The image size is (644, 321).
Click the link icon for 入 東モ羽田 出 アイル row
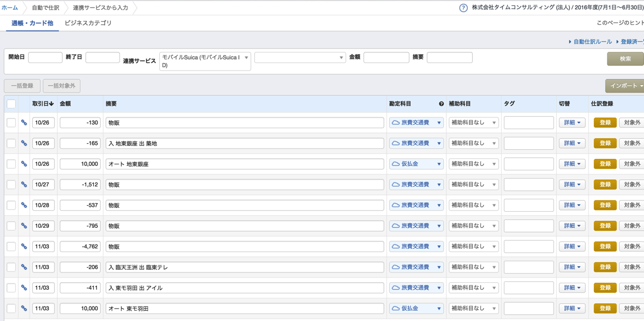(x=24, y=288)
